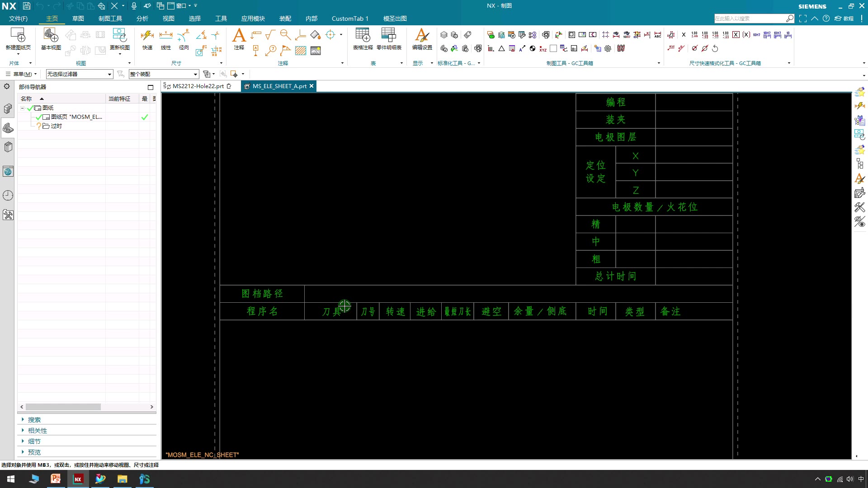The image size is (868, 488).
Task: Click the 1.00 ±.05 tolerance format icon
Action: [x=694, y=35]
